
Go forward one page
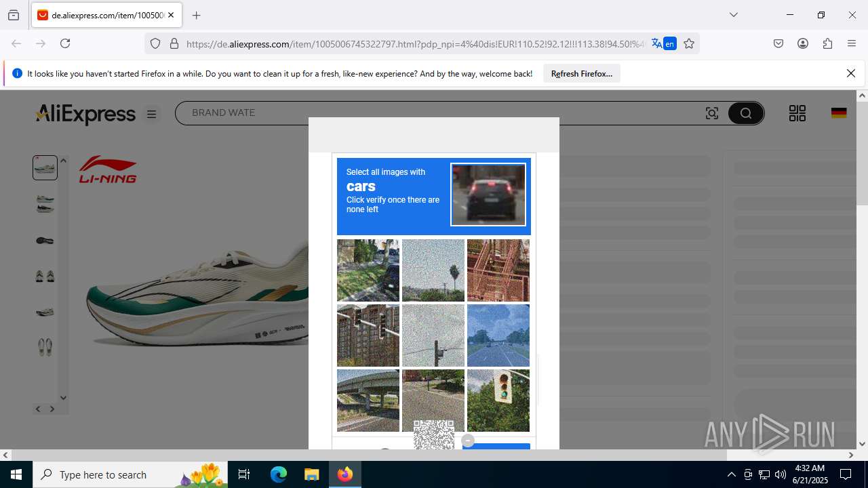(41, 43)
